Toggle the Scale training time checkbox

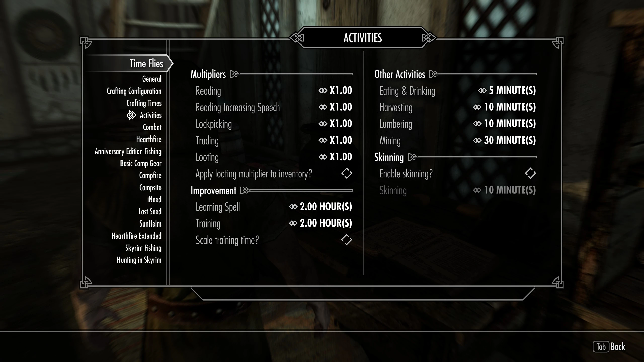[346, 240]
